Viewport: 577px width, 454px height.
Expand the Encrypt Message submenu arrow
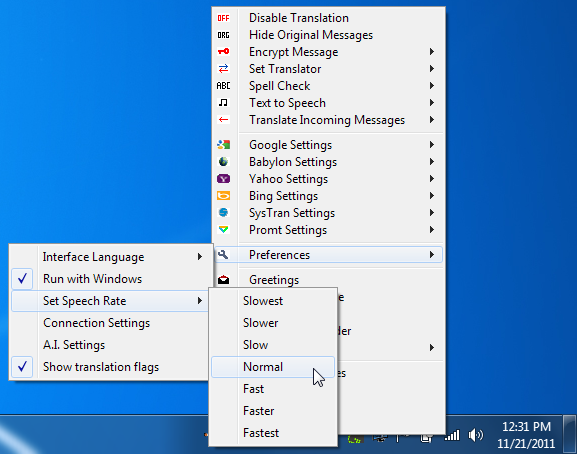432,52
